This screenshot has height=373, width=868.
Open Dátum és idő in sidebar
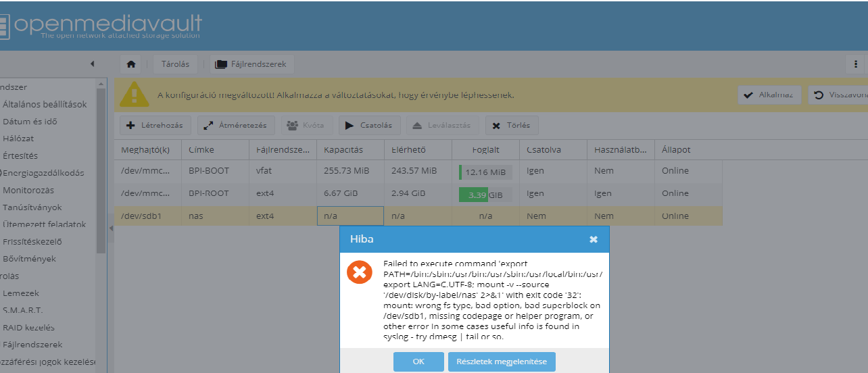pos(30,122)
